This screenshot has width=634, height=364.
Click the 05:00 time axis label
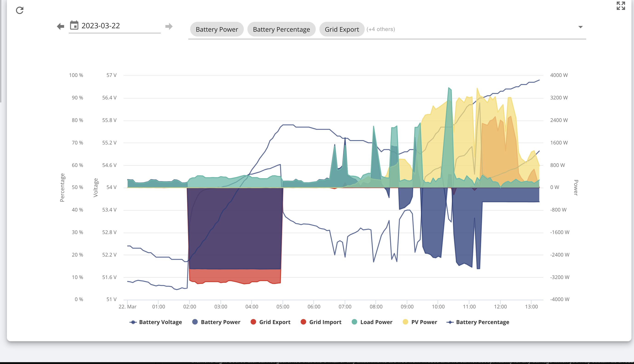coord(283,307)
